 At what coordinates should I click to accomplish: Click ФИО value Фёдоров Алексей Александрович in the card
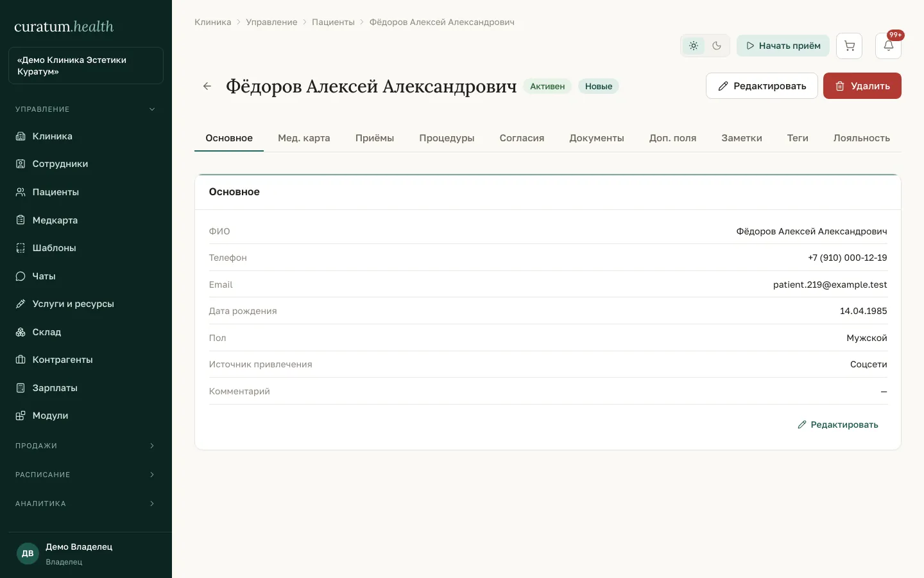click(x=812, y=231)
